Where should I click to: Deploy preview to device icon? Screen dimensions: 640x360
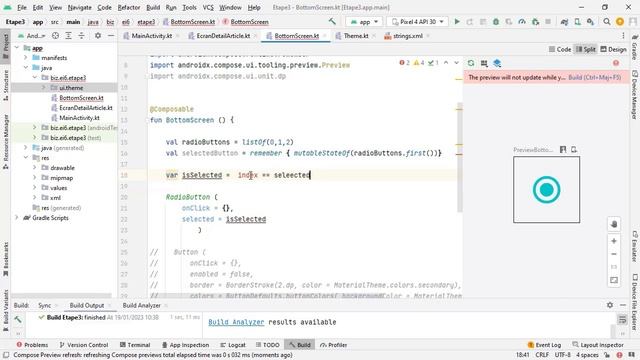tap(574, 149)
